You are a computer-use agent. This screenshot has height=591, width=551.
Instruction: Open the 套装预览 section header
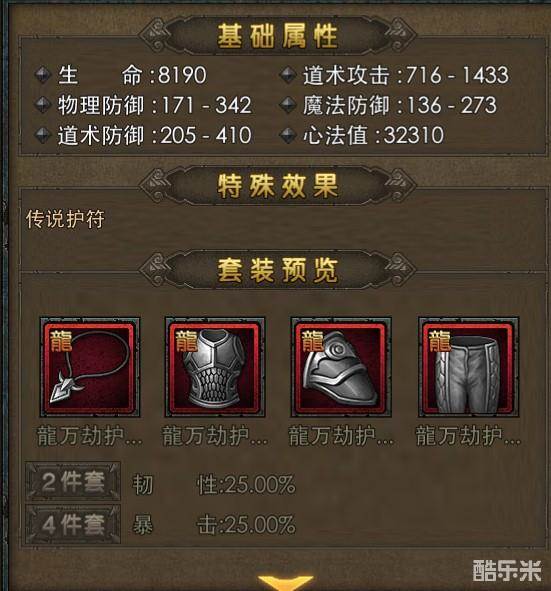(277, 270)
